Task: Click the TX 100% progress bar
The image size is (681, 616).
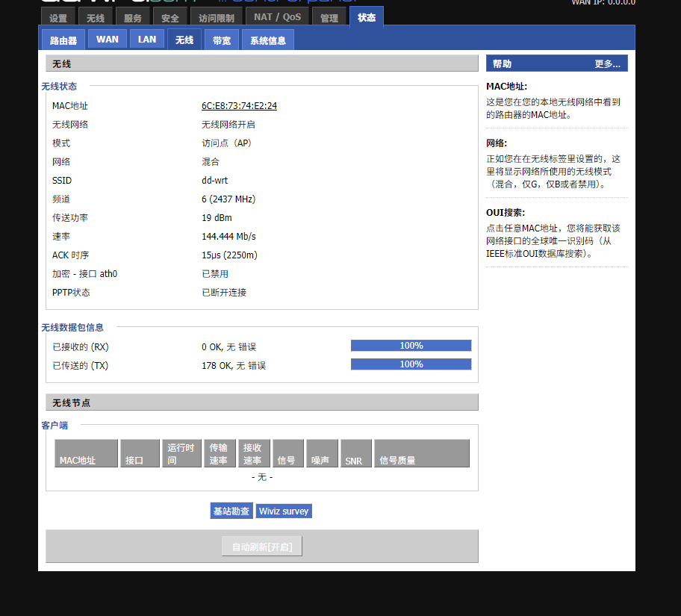Action: click(x=411, y=364)
